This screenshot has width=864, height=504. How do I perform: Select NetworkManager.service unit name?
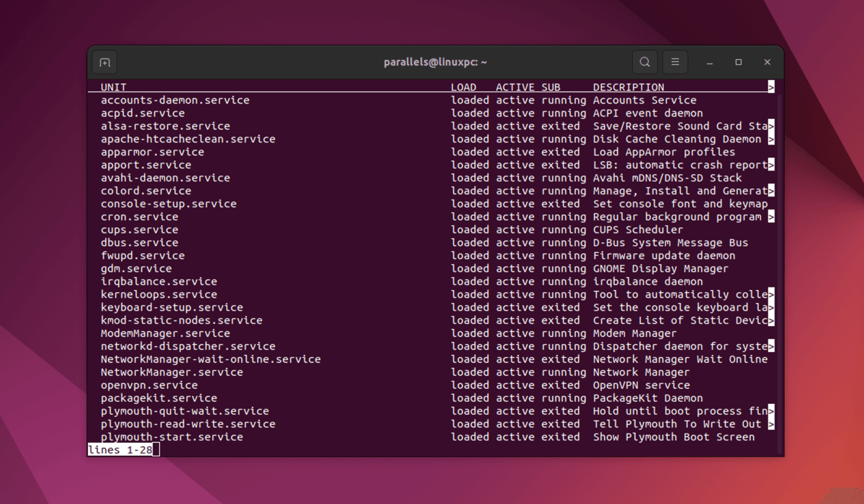[172, 372]
